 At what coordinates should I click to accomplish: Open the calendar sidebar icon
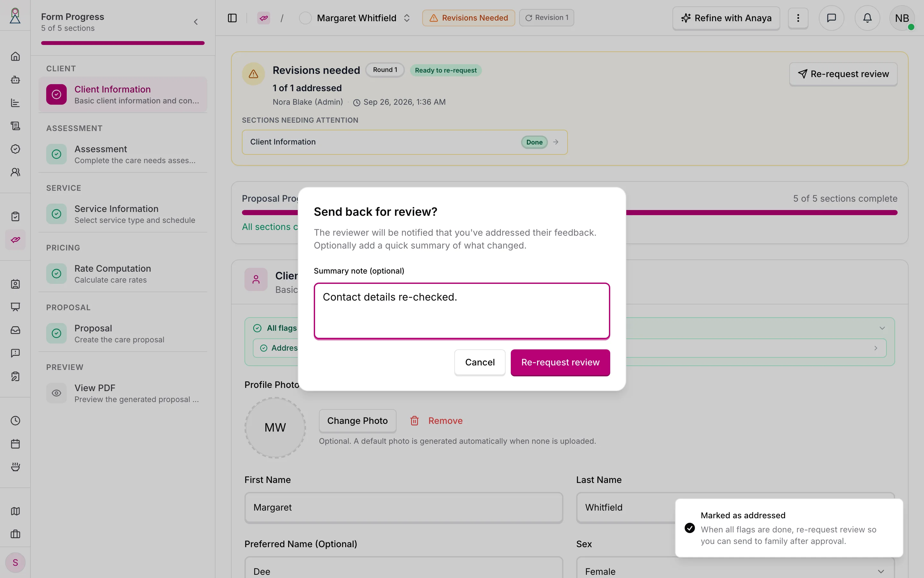[x=15, y=444]
